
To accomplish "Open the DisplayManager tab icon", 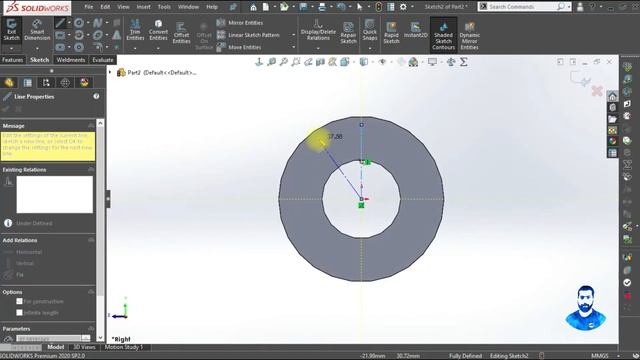I will [x=84, y=83].
